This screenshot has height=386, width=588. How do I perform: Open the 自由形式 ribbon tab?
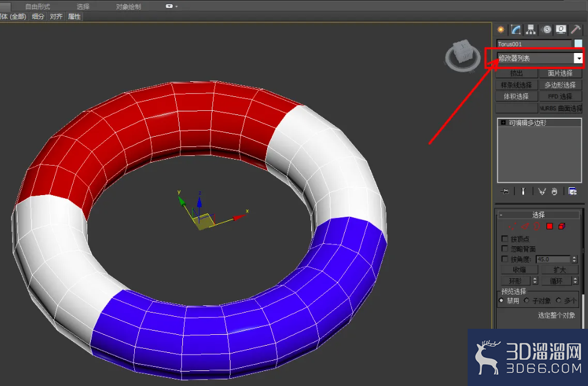[37, 7]
